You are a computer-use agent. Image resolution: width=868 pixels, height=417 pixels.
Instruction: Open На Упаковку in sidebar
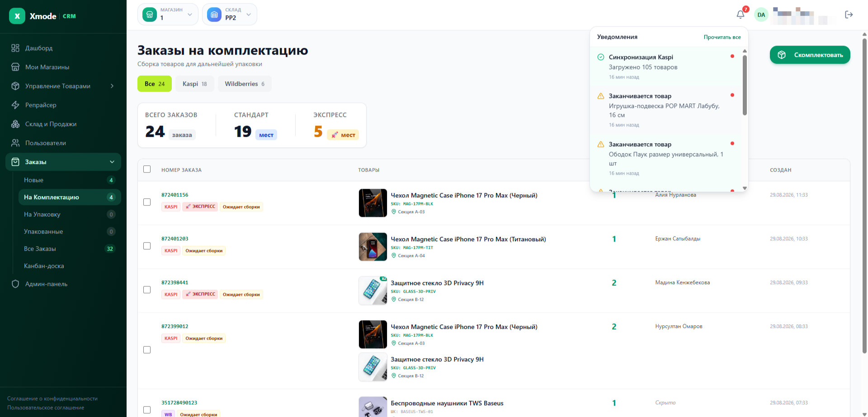[70, 214]
